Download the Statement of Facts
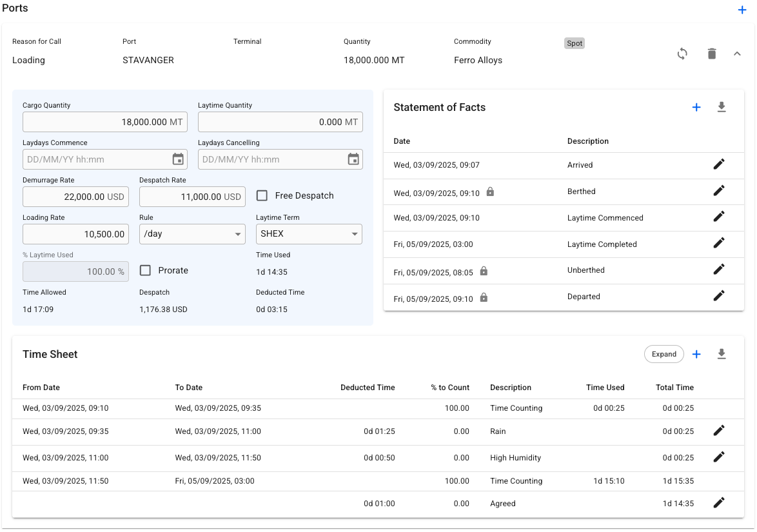The image size is (757, 532). click(722, 108)
